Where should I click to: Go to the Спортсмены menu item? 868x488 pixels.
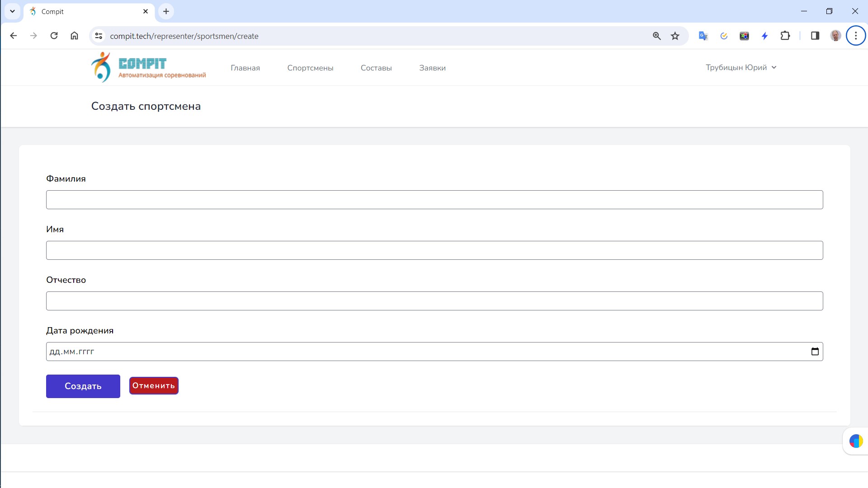tap(310, 68)
